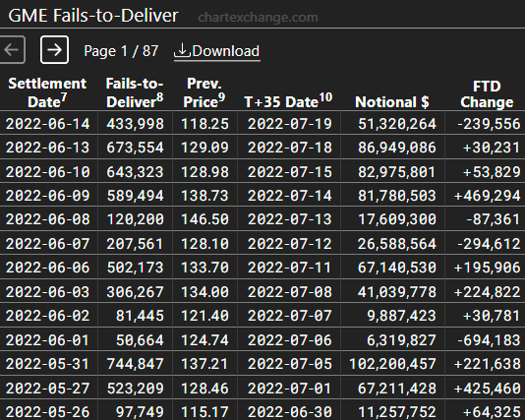
Task: Click fails-to-deliver value 433,998
Action: [136, 124]
